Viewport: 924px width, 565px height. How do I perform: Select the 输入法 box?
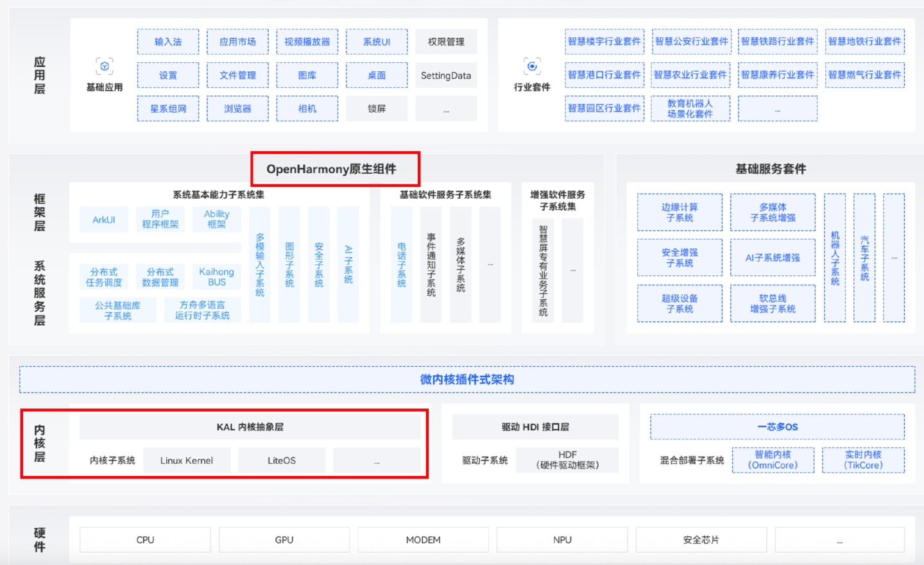(x=168, y=42)
